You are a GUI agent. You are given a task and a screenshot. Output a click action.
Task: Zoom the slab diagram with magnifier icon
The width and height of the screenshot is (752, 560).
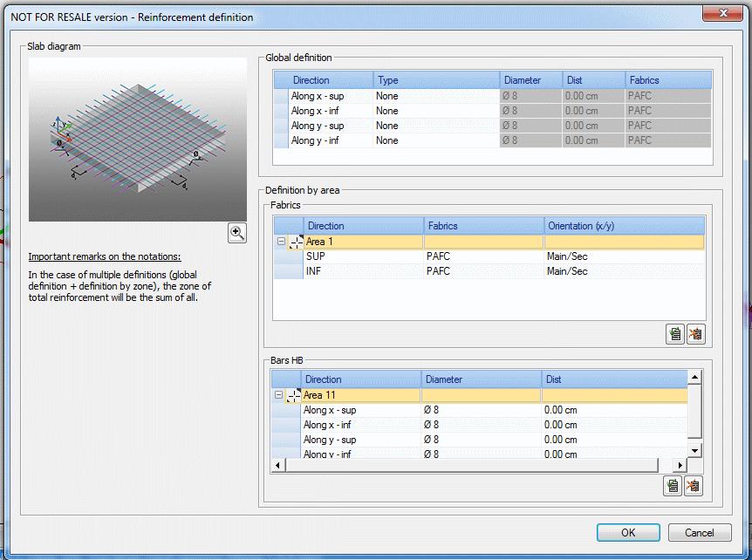click(x=237, y=233)
